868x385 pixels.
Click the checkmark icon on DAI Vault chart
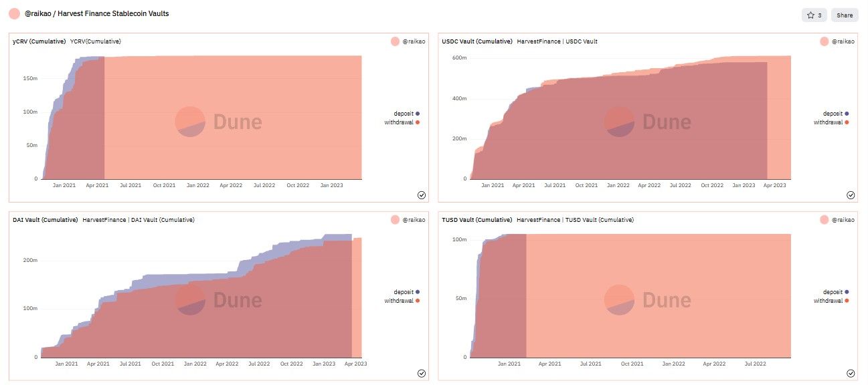click(x=422, y=374)
